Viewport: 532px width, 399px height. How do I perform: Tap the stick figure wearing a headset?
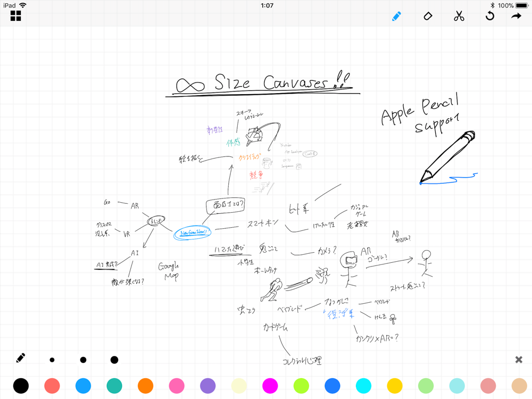coord(349,269)
